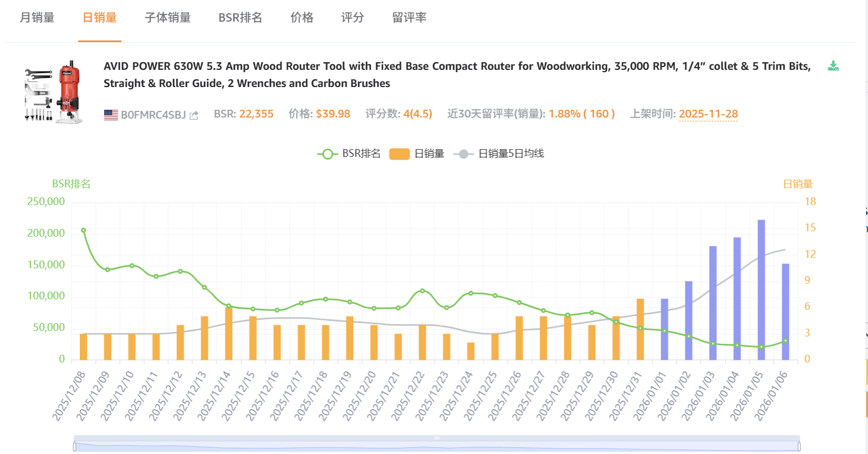Switch to the BSR排名 tab
The width and height of the screenshot is (868, 454).
click(240, 18)
